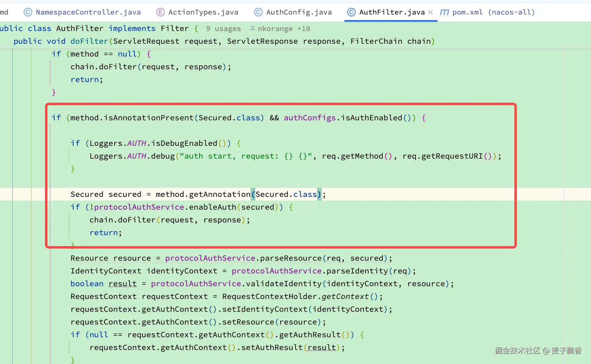Viewport: 591px width, 364px height.
Task: Click the author avatar icon beside nkorange
Action: (x=252, y=28)
